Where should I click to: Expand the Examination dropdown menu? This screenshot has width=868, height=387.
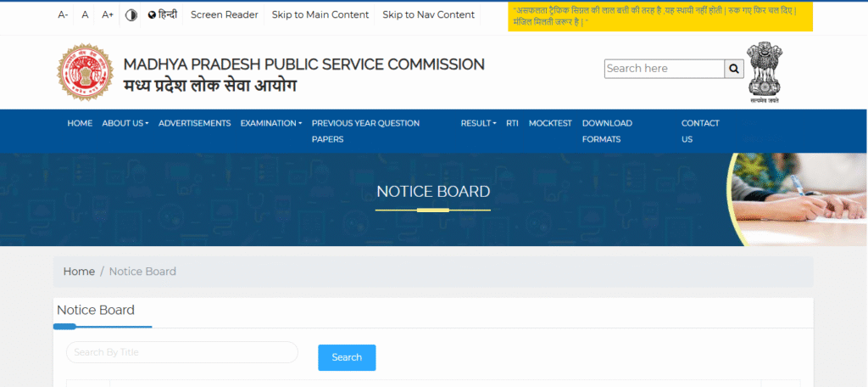pyautogui.click(x=270, y=123)
